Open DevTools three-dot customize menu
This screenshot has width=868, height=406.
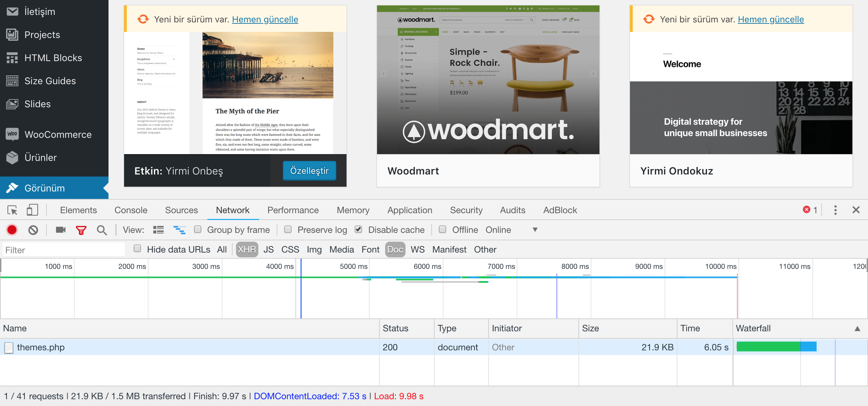(x=835, y=210)
